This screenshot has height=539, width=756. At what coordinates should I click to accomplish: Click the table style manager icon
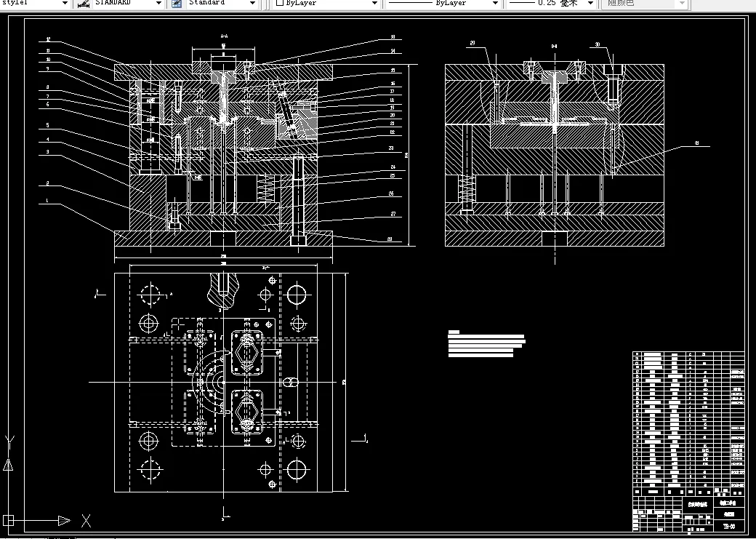click(x=177, y=4)
